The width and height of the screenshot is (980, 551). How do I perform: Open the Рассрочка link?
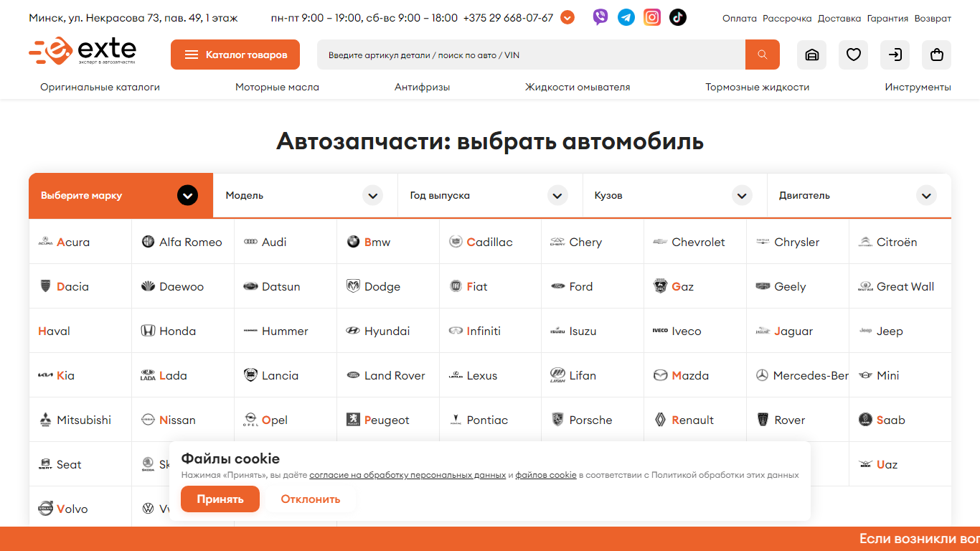click(787, 19)
